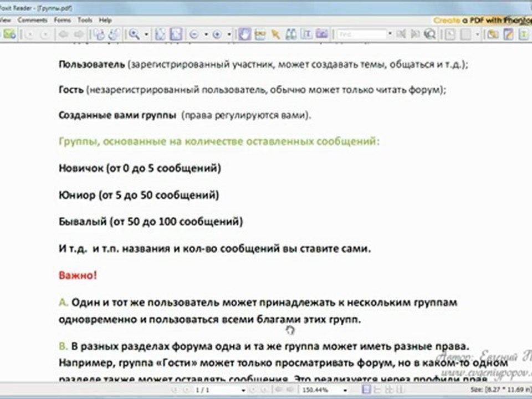Screen dimensions: 532x399
Task: Click the status bar previous view icon
Action: pyautogui.click(x=279, y=390)
